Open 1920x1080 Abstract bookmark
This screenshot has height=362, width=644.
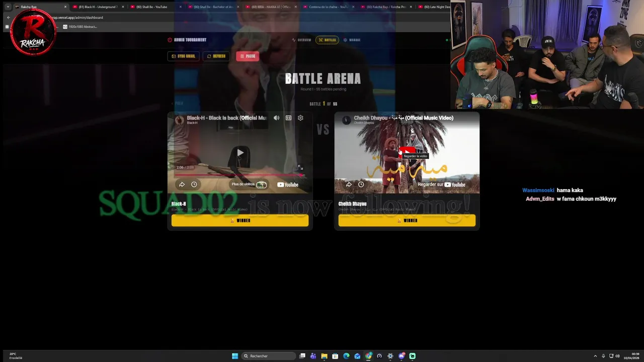point(79,27)
